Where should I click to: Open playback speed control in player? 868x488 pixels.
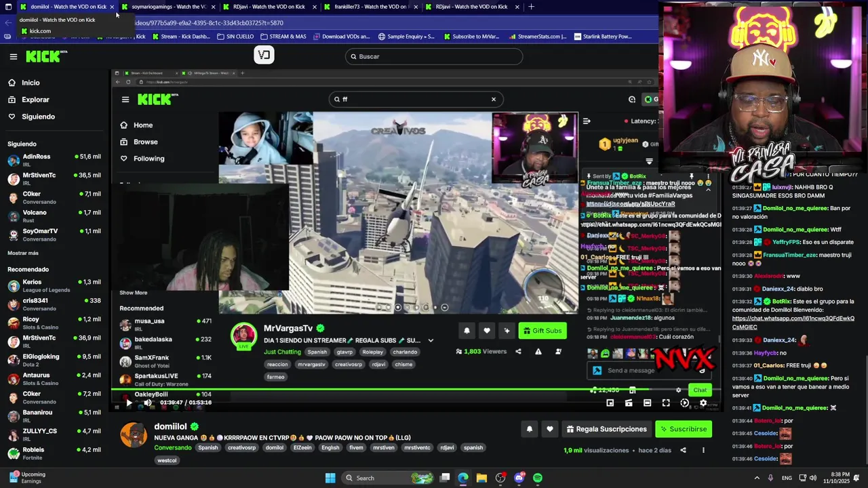point(684,403)
